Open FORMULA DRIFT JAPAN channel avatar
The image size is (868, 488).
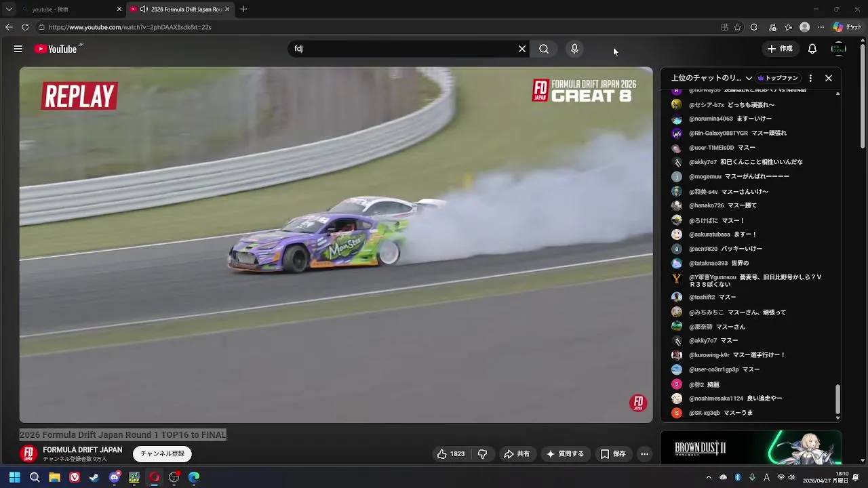[28, 453]
